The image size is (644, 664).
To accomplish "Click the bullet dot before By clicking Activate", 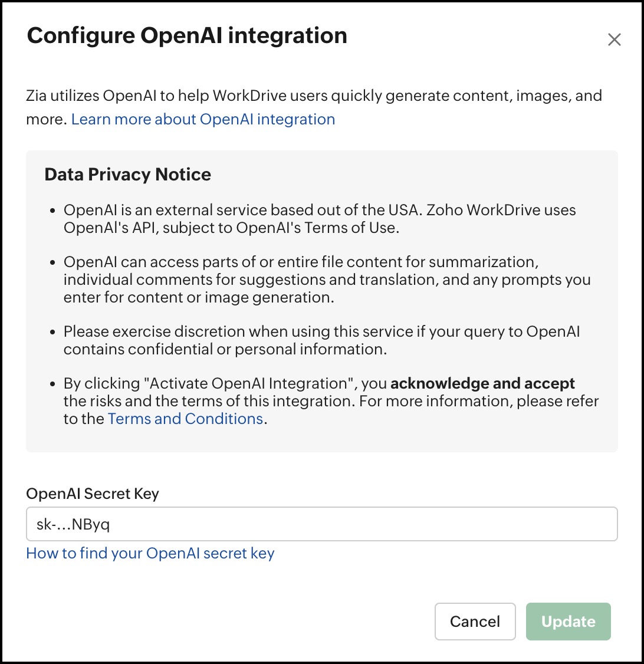I will [53, 384].
